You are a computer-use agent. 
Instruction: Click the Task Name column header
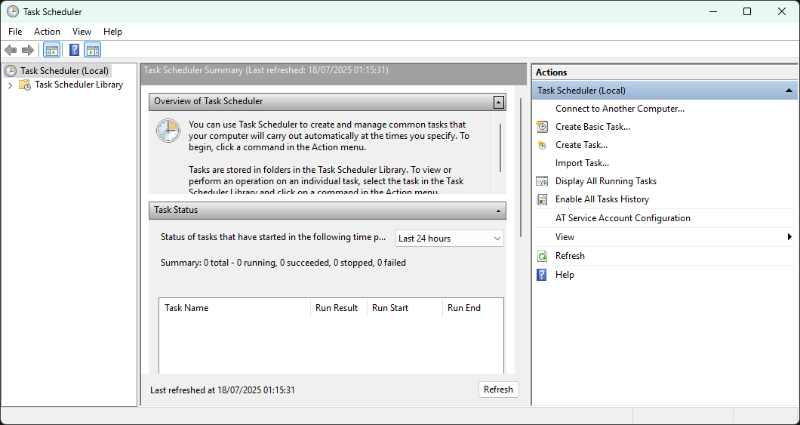[235, 308]
